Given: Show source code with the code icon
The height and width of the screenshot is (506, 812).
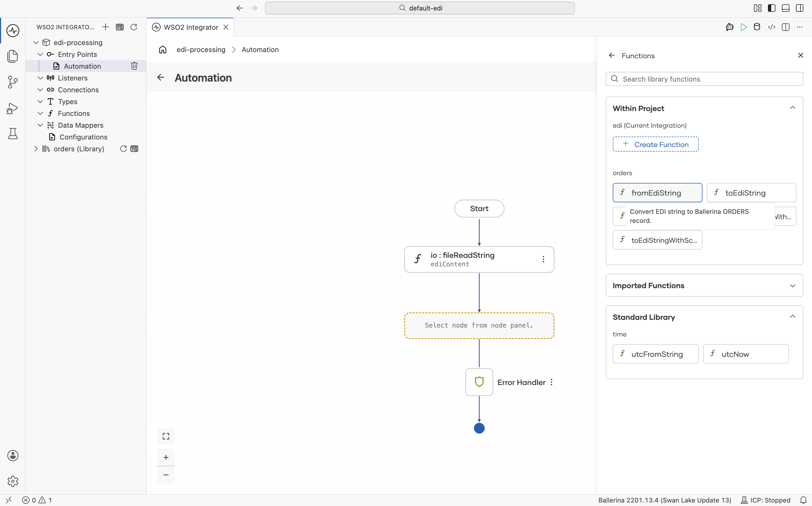Looking at the screenshot, I should click(772, 27).
